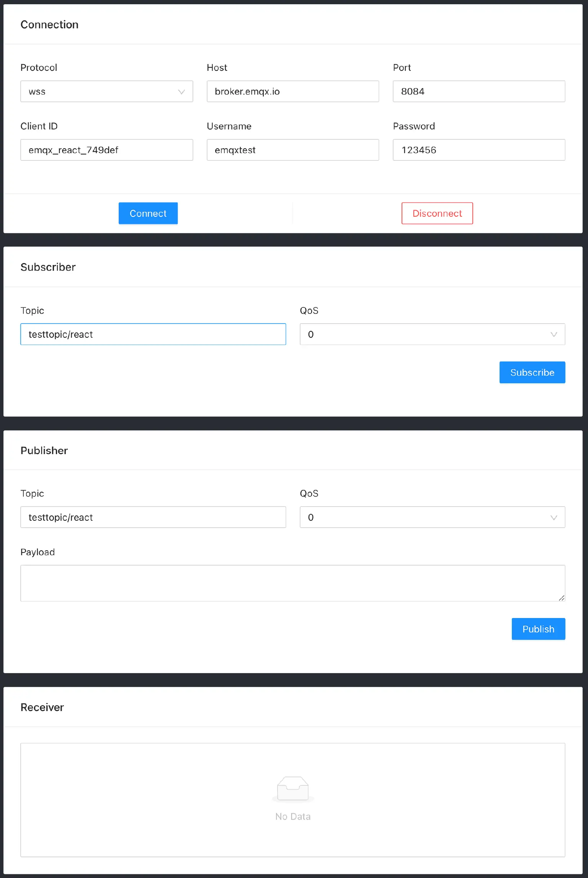Open the Publisher QoS dropdown
Viewport: 588px width, 878px height.
pyautogui.click(x=432, y=517)
